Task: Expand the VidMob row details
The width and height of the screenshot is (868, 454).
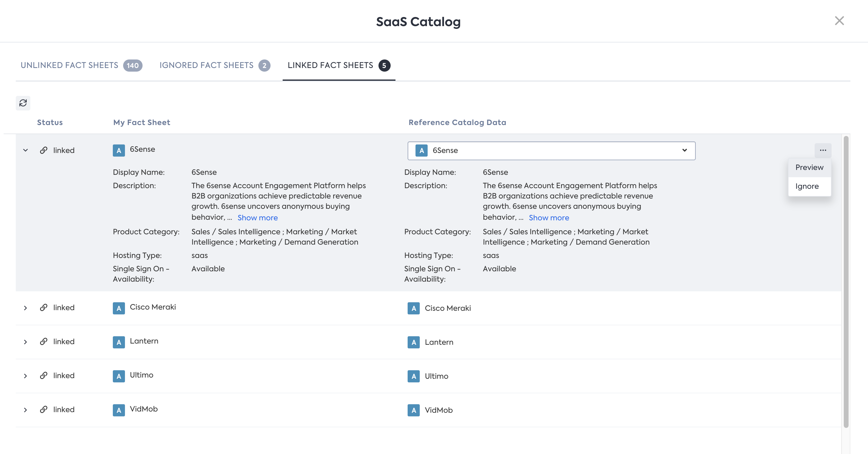Action: pyautogui.click(x=25, y=410)
